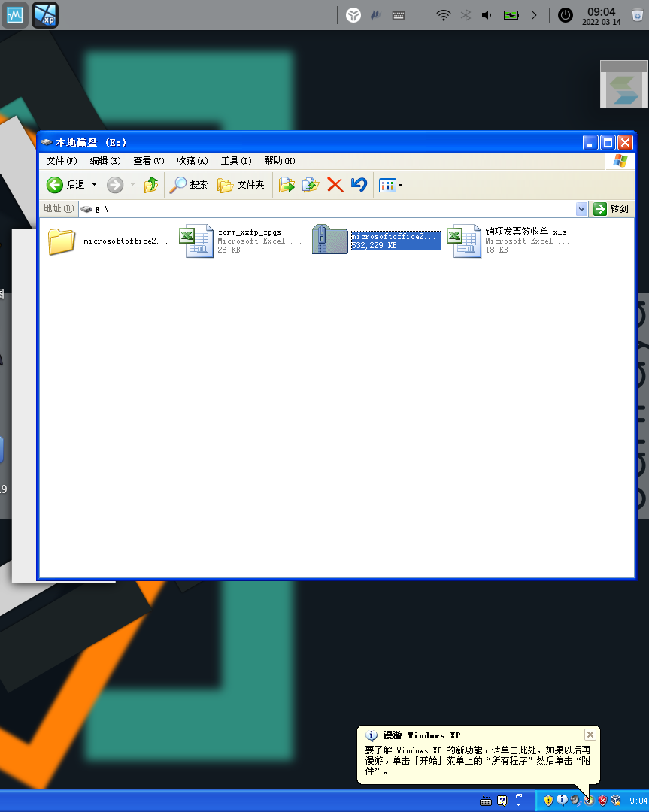The height and width of the screenshot is (812, 649).
Task: Toggle the Folders (文件夹) pane button
Action: 241,185
